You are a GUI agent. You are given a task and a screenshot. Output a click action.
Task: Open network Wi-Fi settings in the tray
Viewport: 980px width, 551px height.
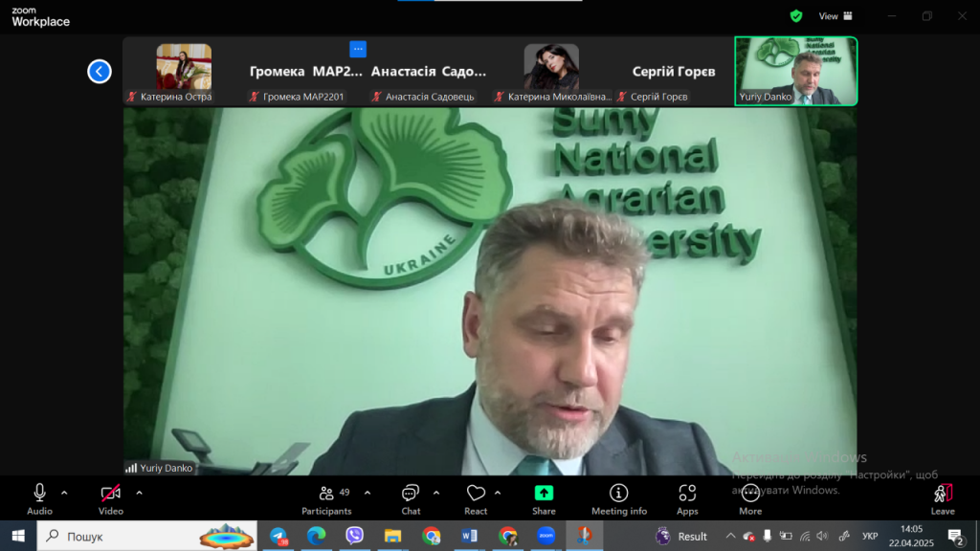coord(805,536)
